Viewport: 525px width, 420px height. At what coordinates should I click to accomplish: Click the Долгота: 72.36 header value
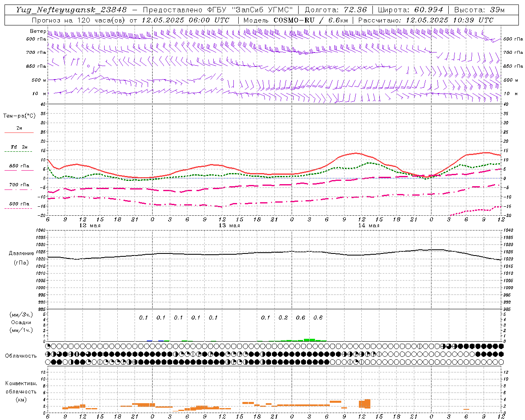(336, 10)
